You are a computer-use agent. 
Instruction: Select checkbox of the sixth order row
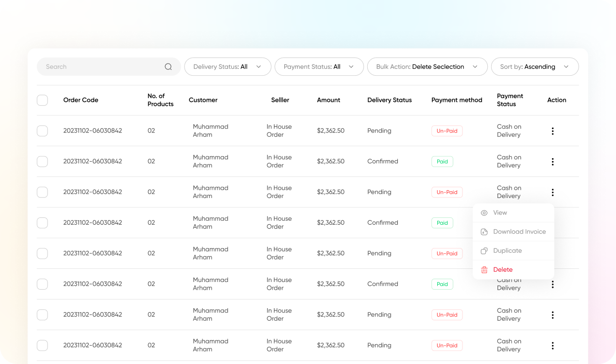tap(42, 284)
